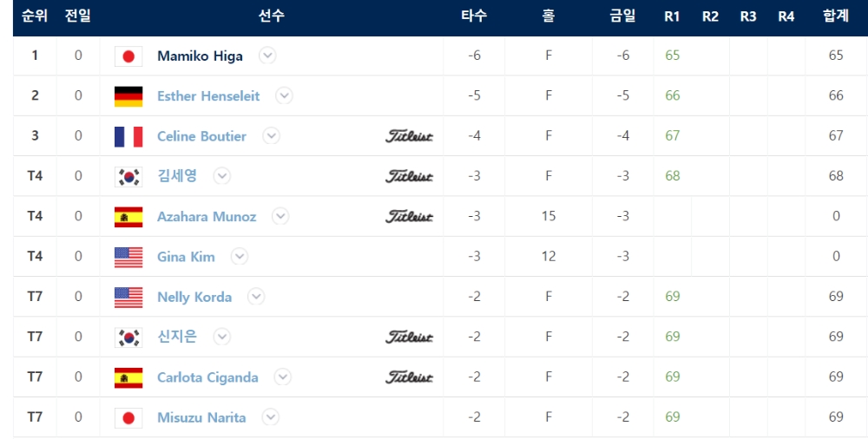Click France flag beside Celine Boutier
The image size is (868, 439).
tap(128, 137)
